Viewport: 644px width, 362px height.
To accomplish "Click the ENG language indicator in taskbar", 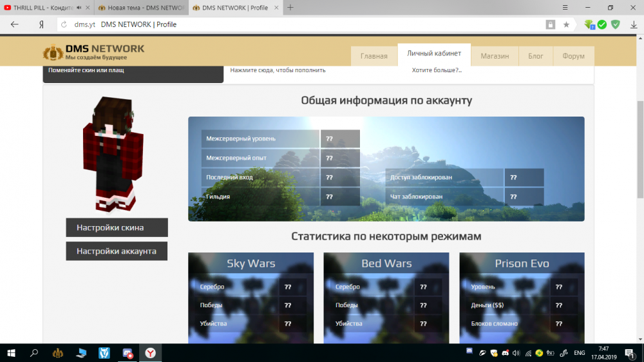I will pos(580,353).
